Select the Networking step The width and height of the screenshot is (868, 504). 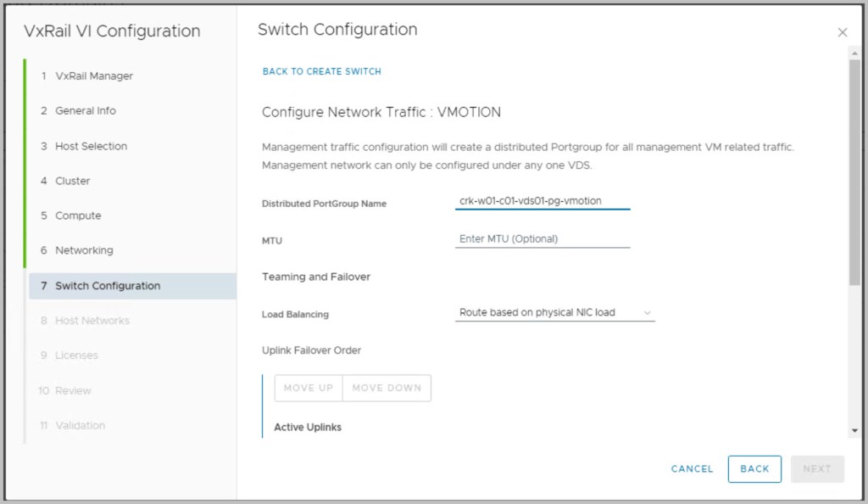point(84,250)
